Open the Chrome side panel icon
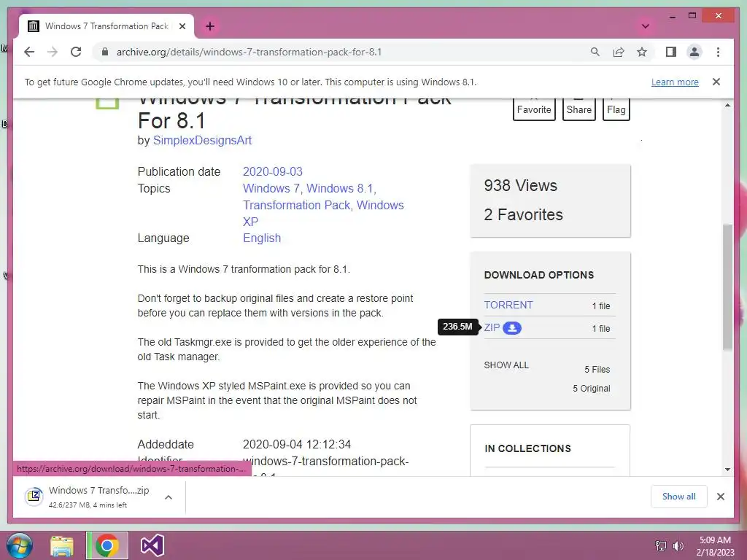Viewport: 747px width, 560px height. click(x=671, y=52)
